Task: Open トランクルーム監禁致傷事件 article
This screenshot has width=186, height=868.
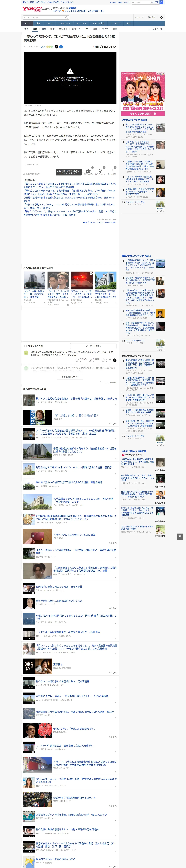Action: 68,632
